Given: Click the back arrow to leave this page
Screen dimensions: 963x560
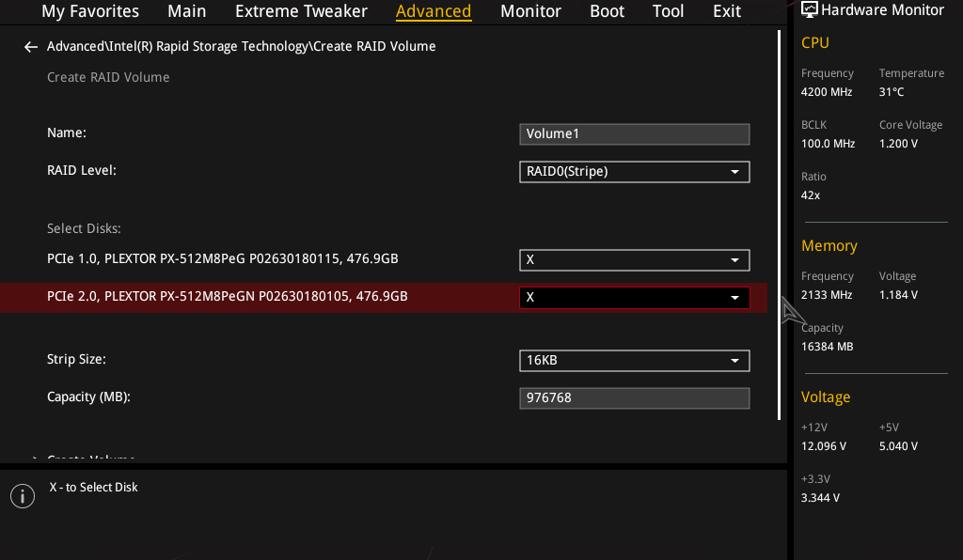Looking at the screenshot, I should pos(30,45).
